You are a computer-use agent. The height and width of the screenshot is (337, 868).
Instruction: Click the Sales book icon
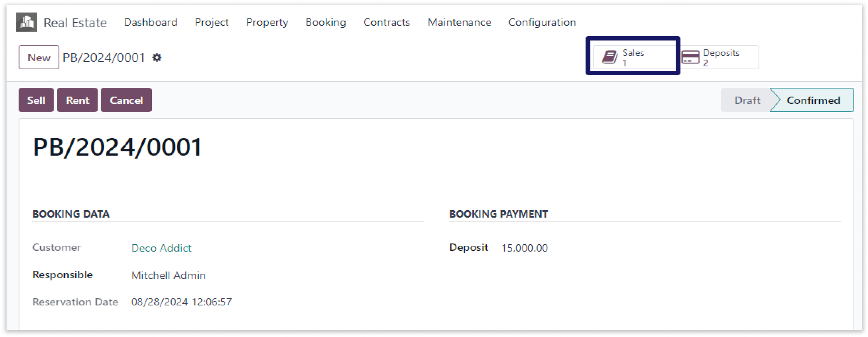(x=610, y=57)
